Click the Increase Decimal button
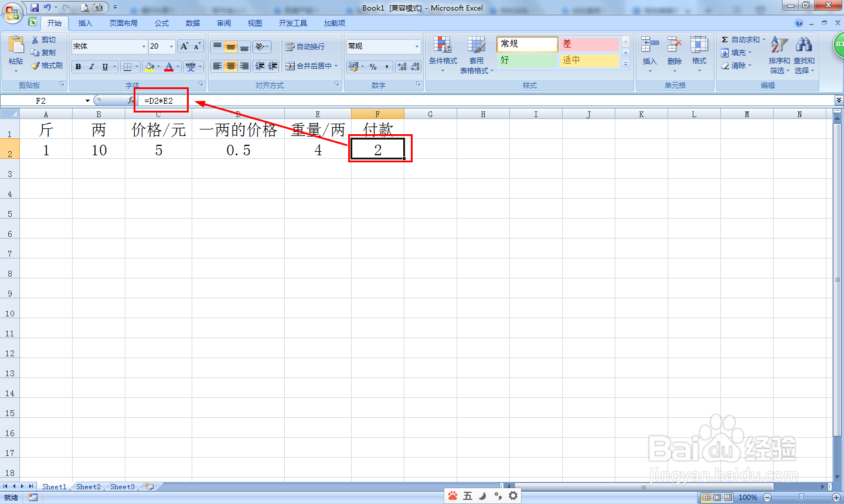This screenshot has width=844, height=504. coord(402,67)
